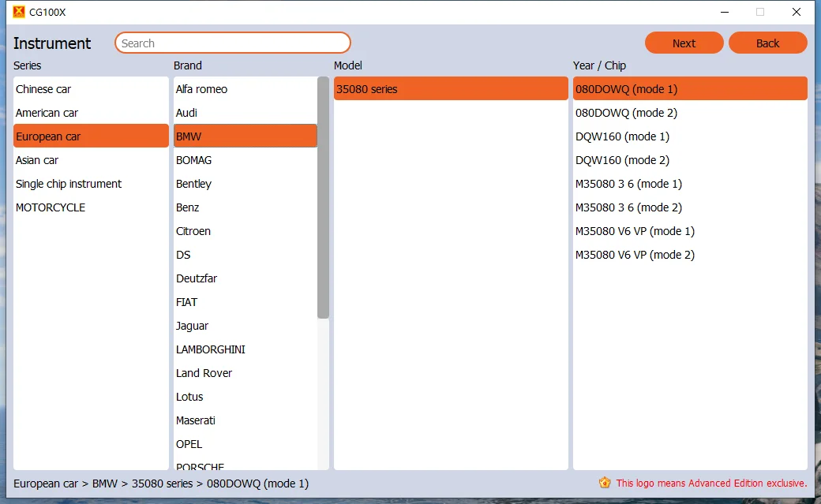
Task: Select 35080 series model
Action: (450, 89)
